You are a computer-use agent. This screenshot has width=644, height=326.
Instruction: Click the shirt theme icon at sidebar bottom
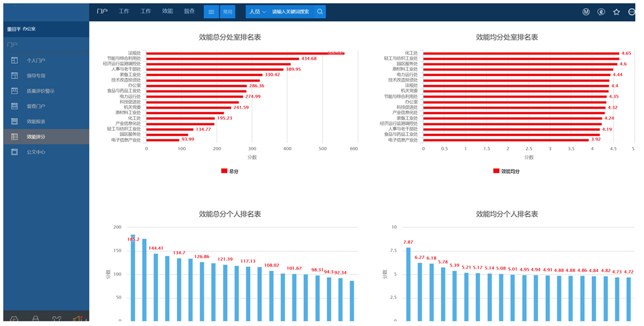pos(57,320)
